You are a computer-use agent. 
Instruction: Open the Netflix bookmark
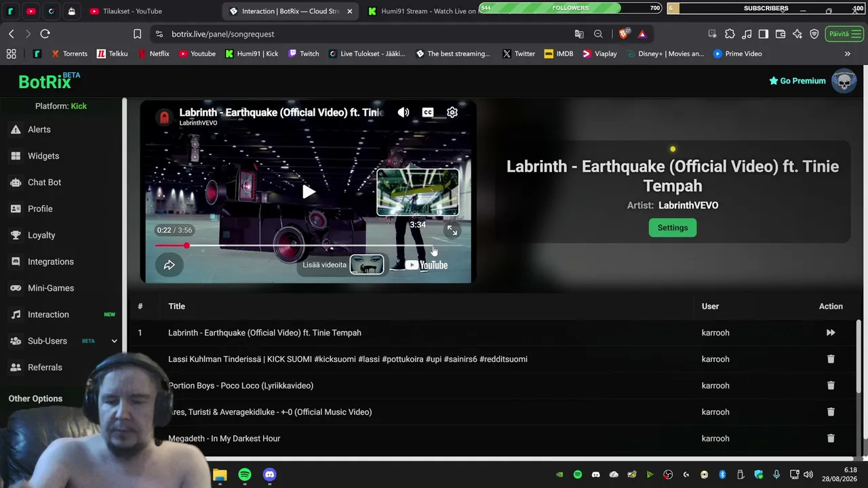pyautogui.click(x=153, y=54)
